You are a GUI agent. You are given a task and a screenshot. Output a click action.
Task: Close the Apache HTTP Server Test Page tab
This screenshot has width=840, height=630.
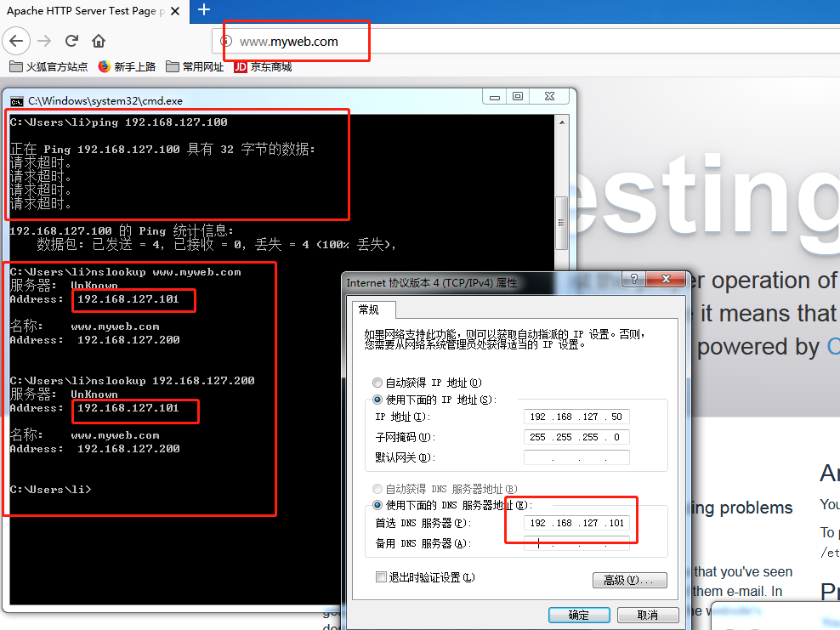click(174, 11)
